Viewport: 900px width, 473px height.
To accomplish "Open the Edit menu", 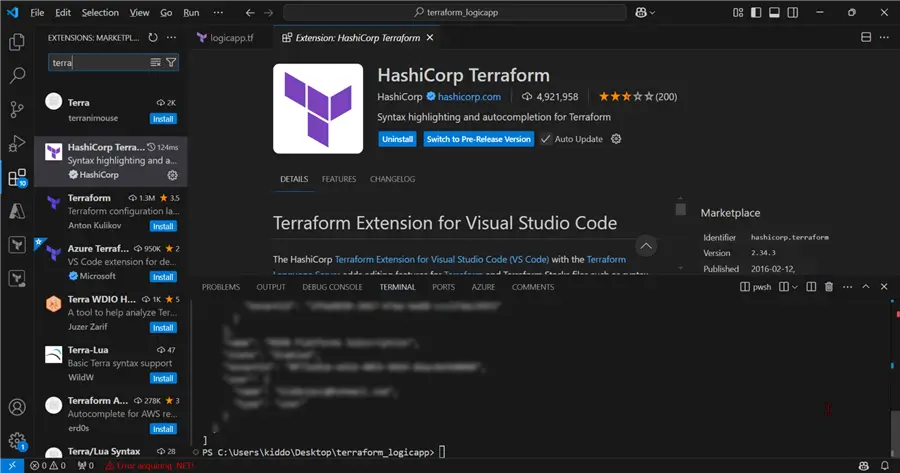I will tap(63, 12).
